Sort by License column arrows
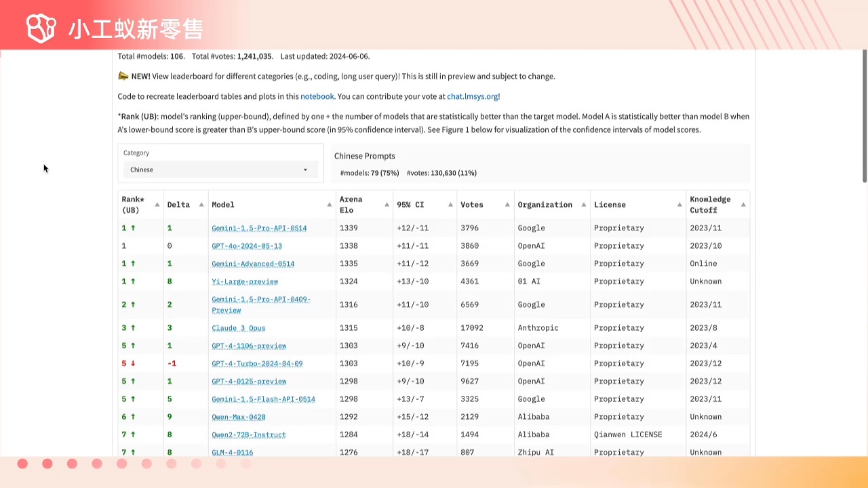 pos(679,205)
